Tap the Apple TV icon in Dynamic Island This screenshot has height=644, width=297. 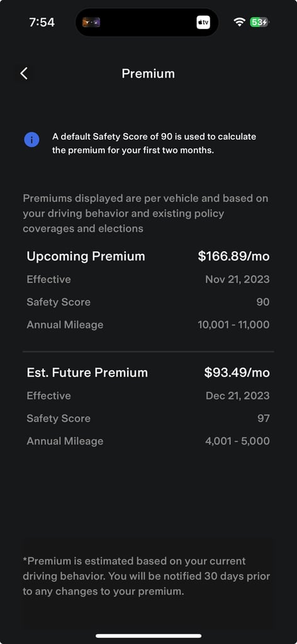click(x=203, y=22)
